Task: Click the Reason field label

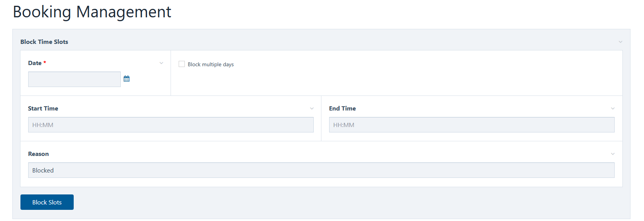Action: point(39,154)
